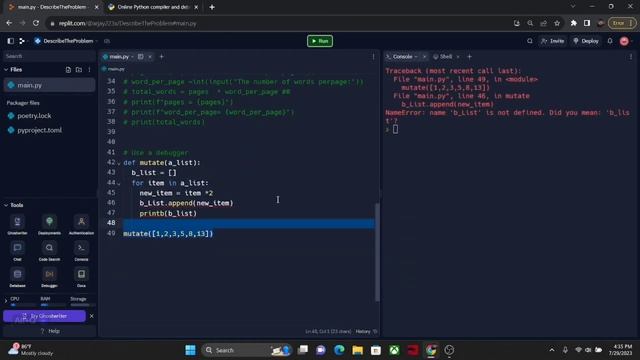Click the search icon in Replit header
The image size is (640, 360).
(529, 41)
